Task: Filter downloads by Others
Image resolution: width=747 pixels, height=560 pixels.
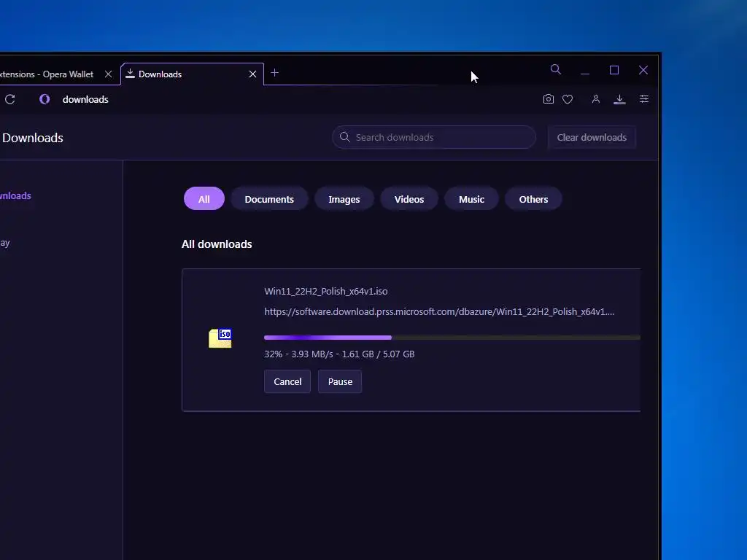Action: click(533, 199)
